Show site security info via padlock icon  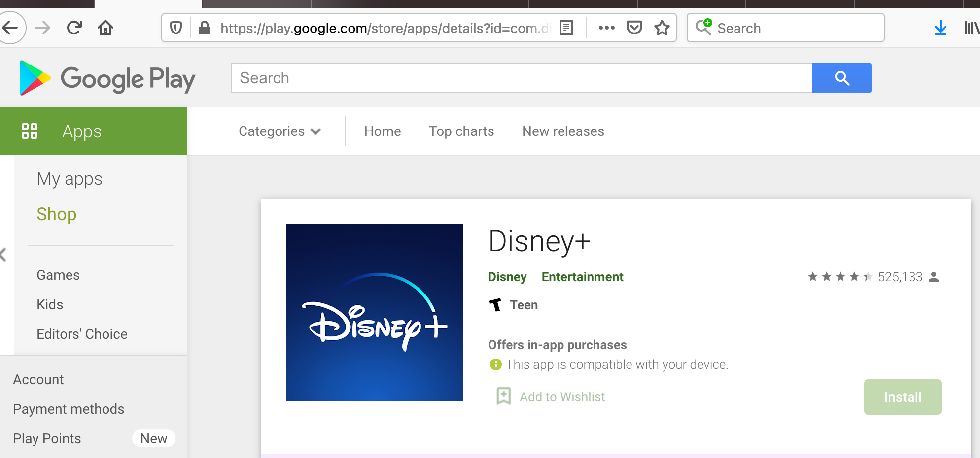205,28
